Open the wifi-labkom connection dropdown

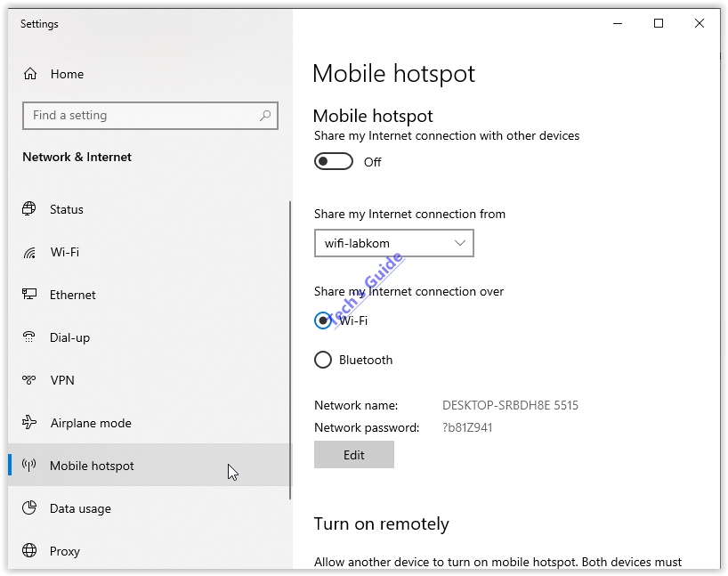(393, 242)
